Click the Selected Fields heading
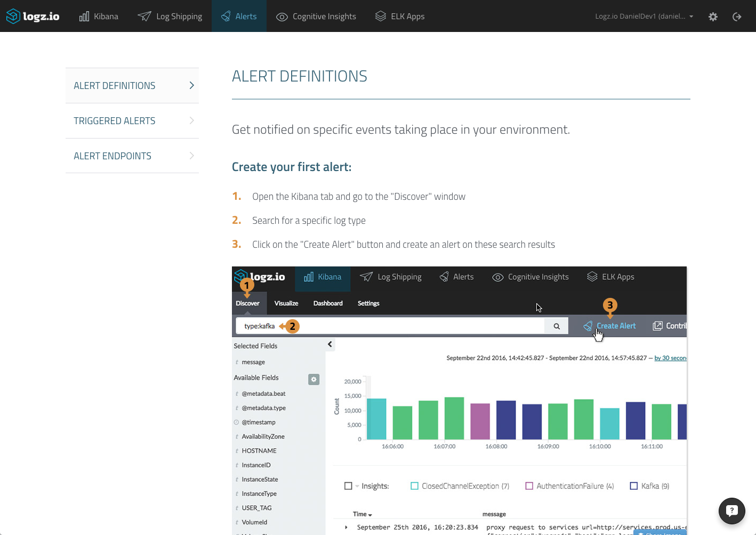The height and width of the screenshot is (535, 756). [255, 346]
